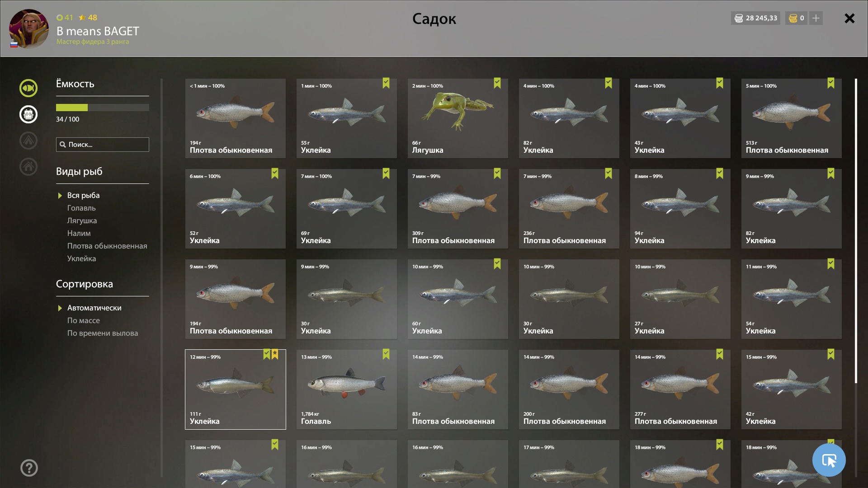Select the second round sidebar icon

pos(28,114)
